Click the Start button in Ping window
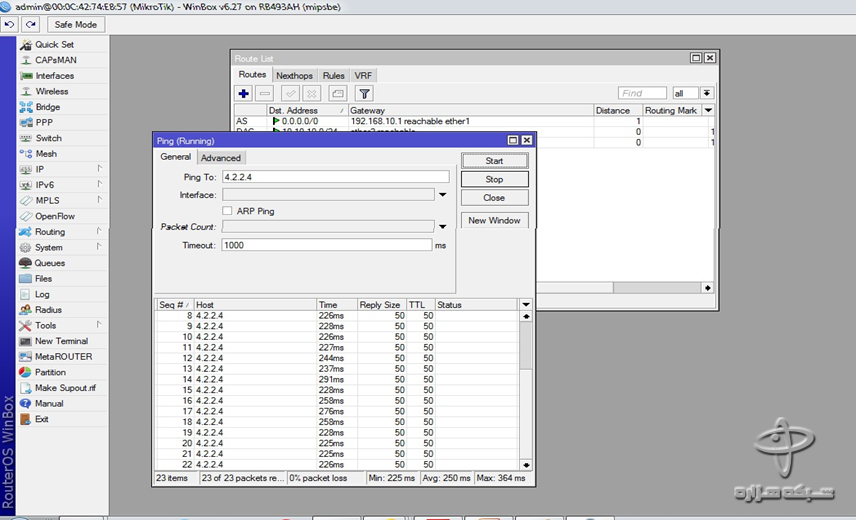 495,161
